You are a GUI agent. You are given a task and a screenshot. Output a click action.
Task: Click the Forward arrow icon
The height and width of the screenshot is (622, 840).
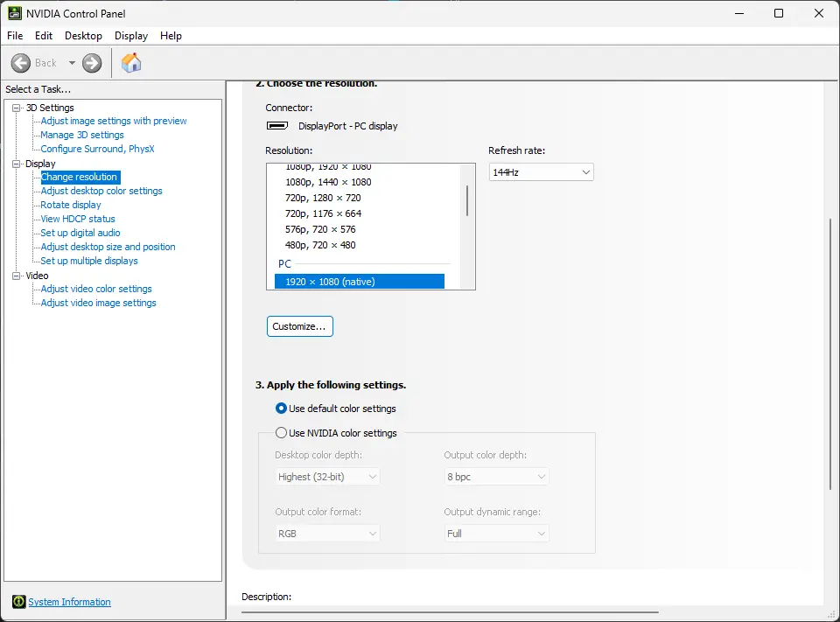click(x=92, y=63)
